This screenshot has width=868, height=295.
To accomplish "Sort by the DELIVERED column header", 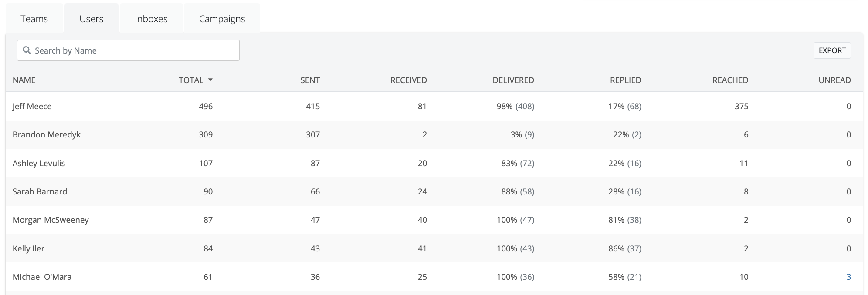I will coord(513,80).
